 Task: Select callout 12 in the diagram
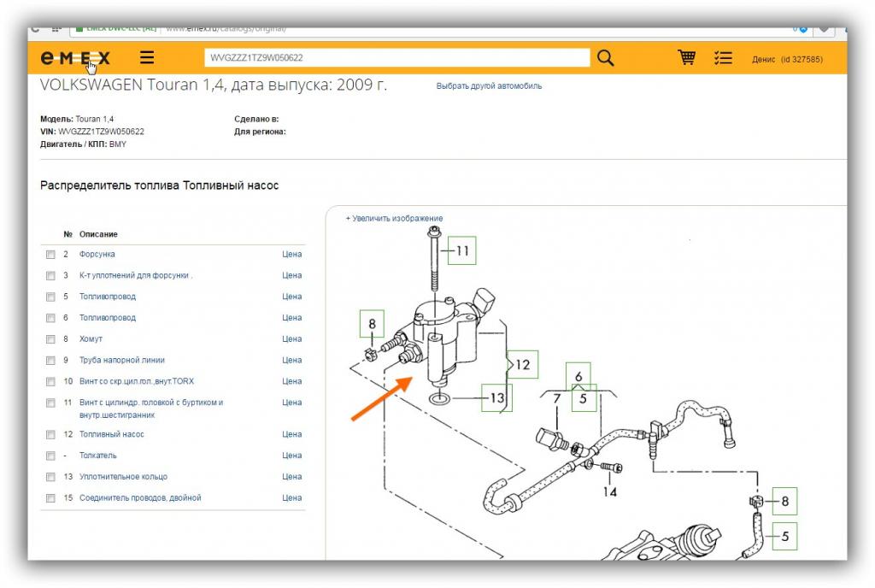[x=523, y=364]
